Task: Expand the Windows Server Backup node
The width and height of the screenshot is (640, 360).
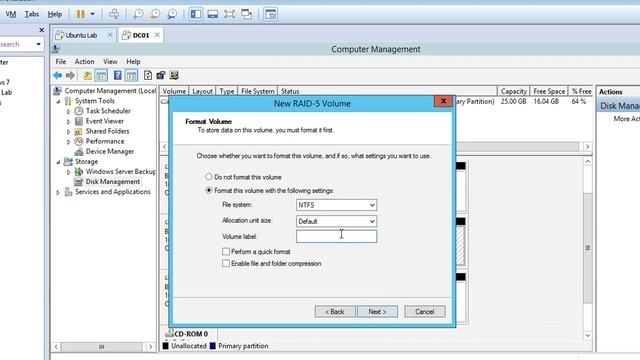Action: (68, 172)
